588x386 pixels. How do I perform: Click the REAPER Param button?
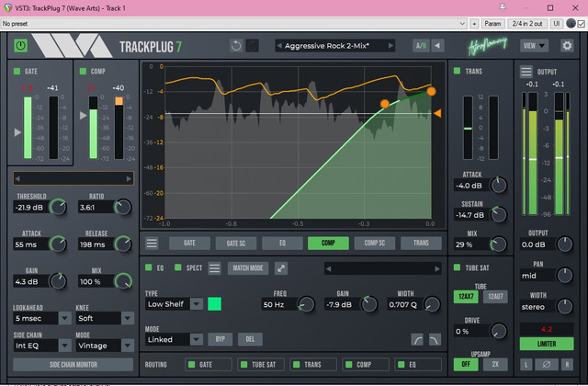[492, 24]
